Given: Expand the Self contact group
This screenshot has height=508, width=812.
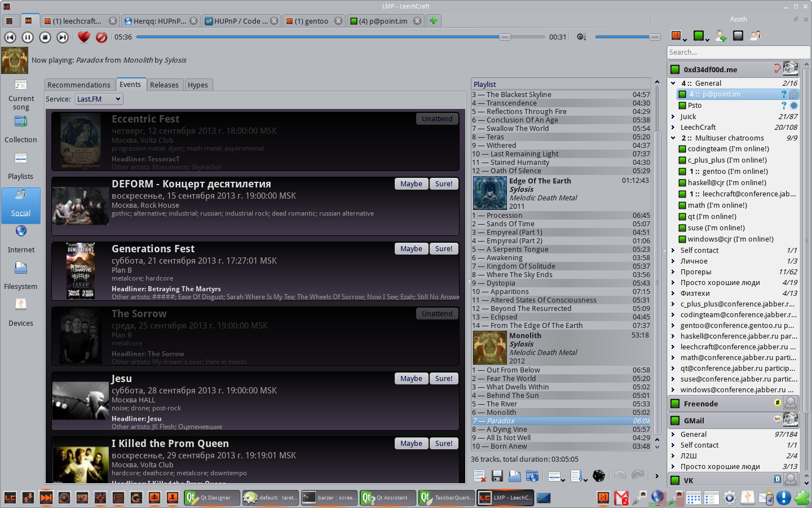Looking at the screenshot, I should (x=673, y=251).
